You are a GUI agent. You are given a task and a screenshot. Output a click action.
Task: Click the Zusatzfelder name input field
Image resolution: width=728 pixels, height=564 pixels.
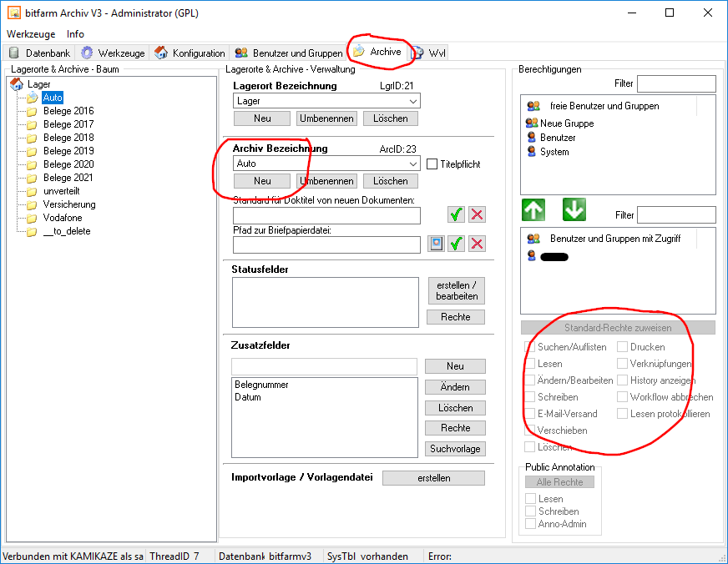[x=324, y=366]
